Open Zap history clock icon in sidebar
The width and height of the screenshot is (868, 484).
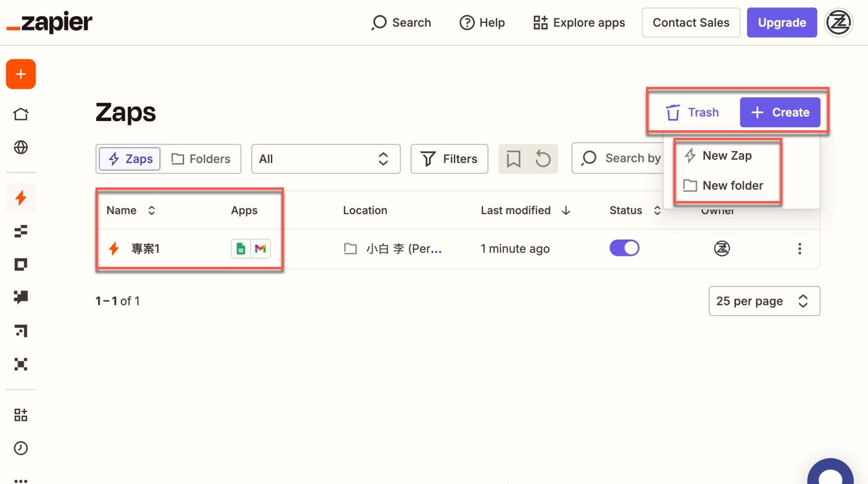(x=21, y=448)
